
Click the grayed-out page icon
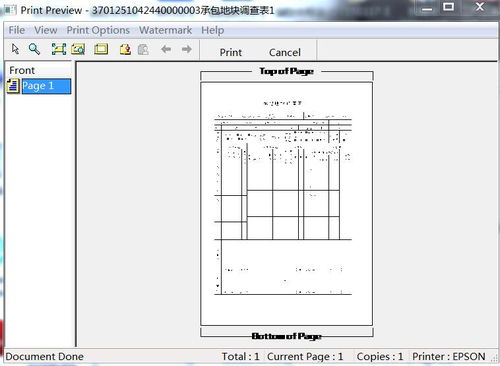143,49
